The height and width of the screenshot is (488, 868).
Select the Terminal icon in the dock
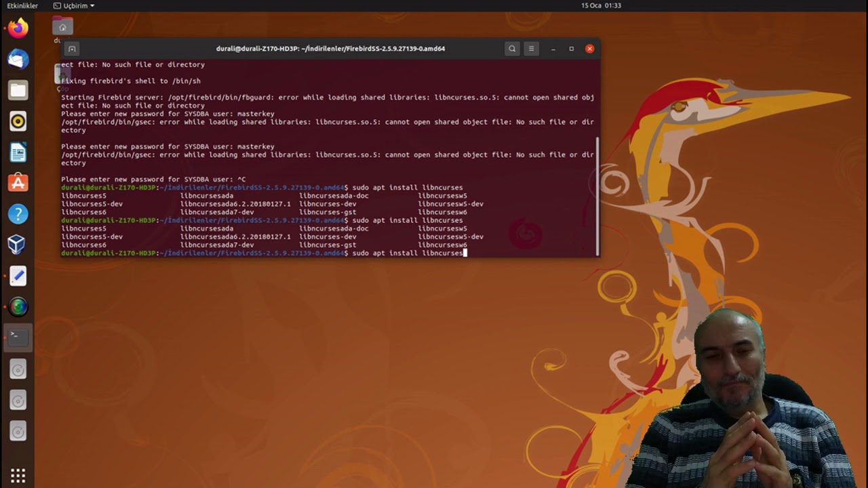pos(18,338)
